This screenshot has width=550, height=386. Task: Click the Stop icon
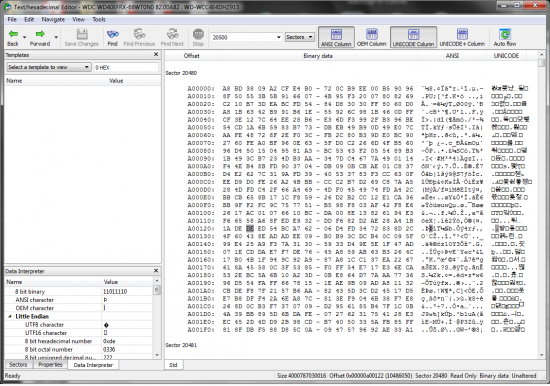[198, 34]
